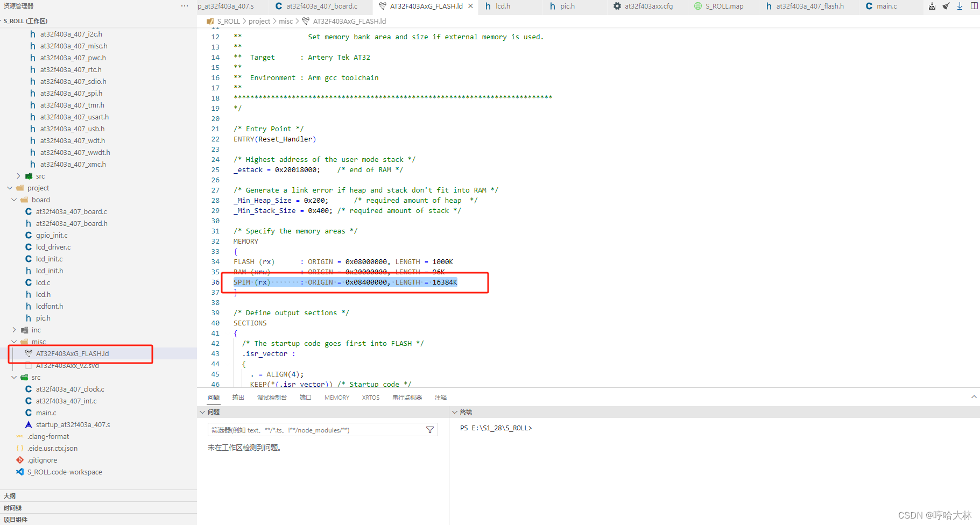This screenshot has width=980, height=525.
Task: Expand the 时间线 timeline section
Action: pos(98,508)
